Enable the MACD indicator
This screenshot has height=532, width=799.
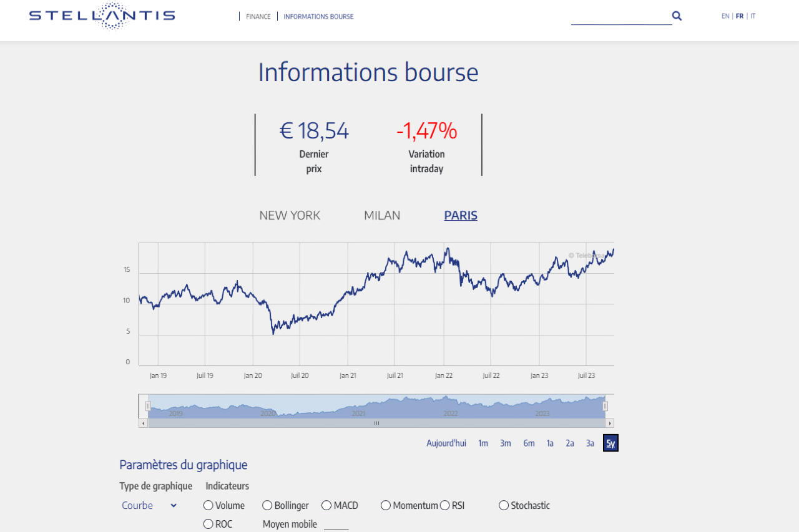326,505
